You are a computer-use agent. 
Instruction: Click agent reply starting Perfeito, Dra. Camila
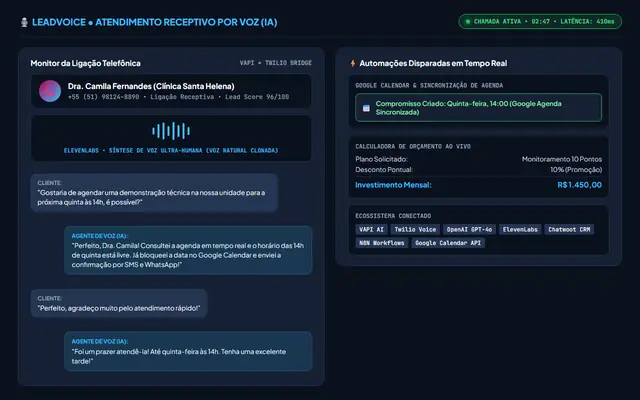pos(188,250)
